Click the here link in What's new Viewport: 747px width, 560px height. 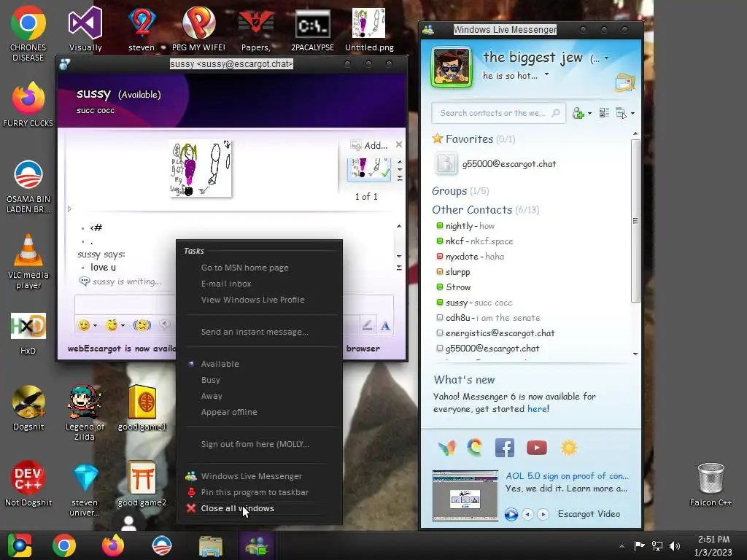(537, 409)
